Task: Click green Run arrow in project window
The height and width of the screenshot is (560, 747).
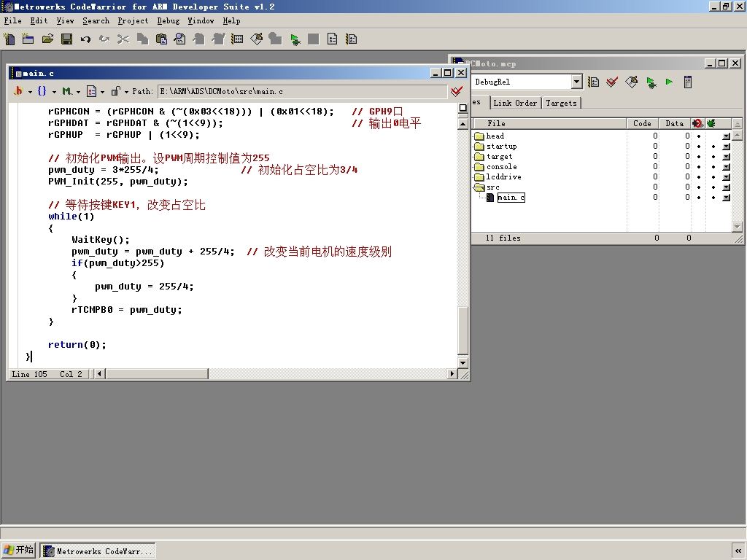Action: point(670,82)
